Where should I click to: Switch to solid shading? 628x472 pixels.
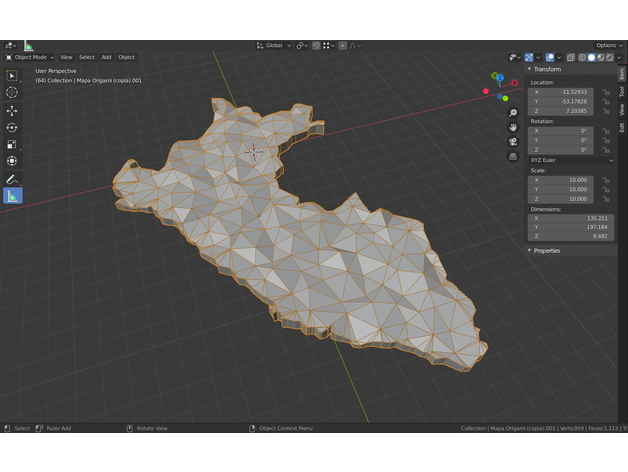(592, 58)
